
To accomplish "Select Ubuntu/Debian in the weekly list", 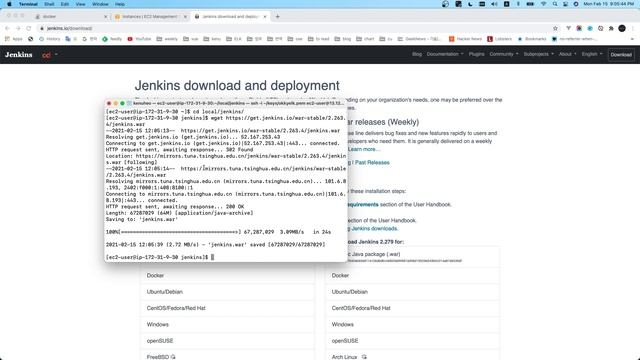I will coord(413,292).
